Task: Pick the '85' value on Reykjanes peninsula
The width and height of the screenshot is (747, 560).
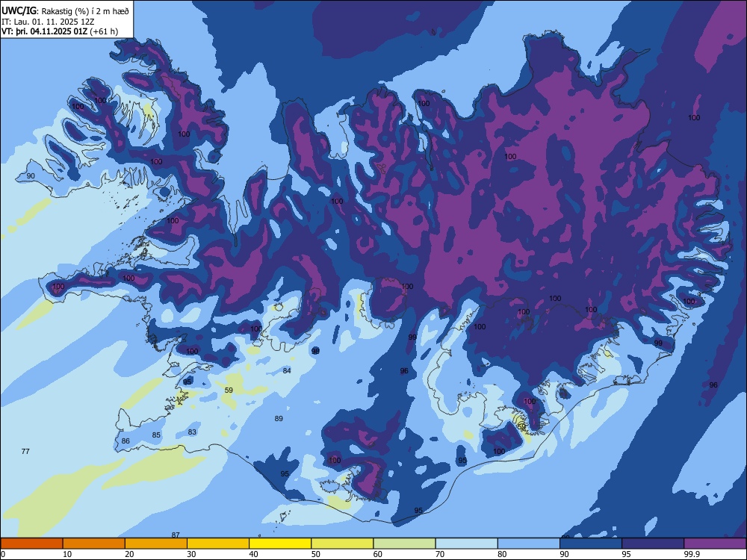Action: [x=156, y=435]
